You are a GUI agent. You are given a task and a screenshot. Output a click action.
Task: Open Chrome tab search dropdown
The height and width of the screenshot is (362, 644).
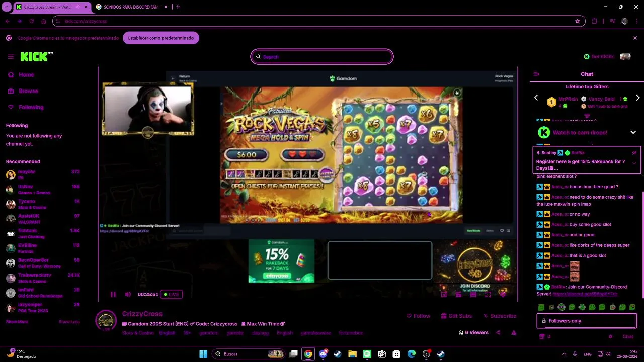[7, 7]
